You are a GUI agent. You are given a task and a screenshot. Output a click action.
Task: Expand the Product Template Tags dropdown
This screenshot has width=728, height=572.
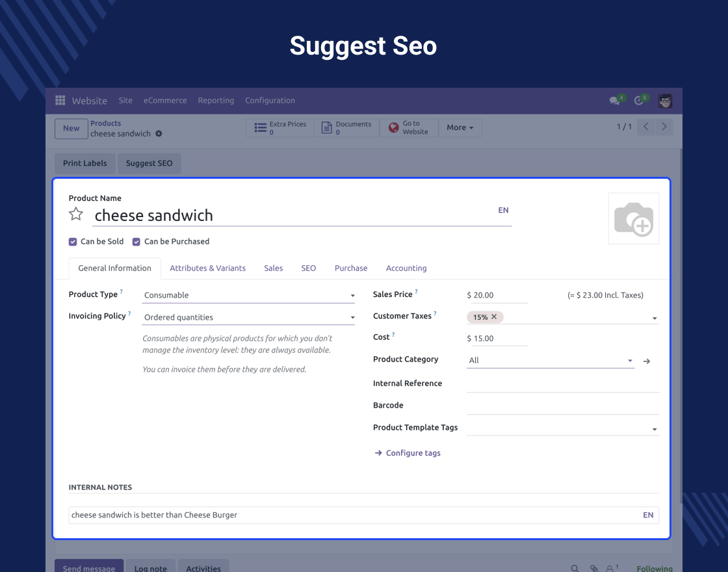pyautogui.click(x=655, y=429)
